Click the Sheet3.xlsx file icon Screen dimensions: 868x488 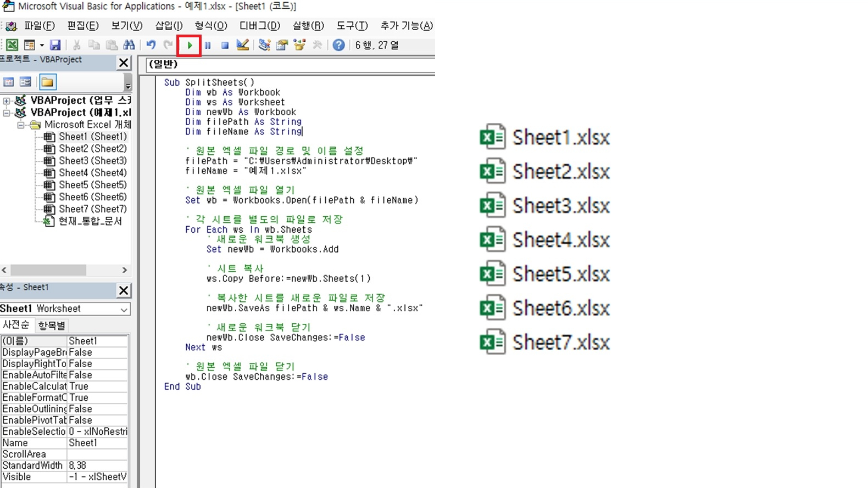492,205
